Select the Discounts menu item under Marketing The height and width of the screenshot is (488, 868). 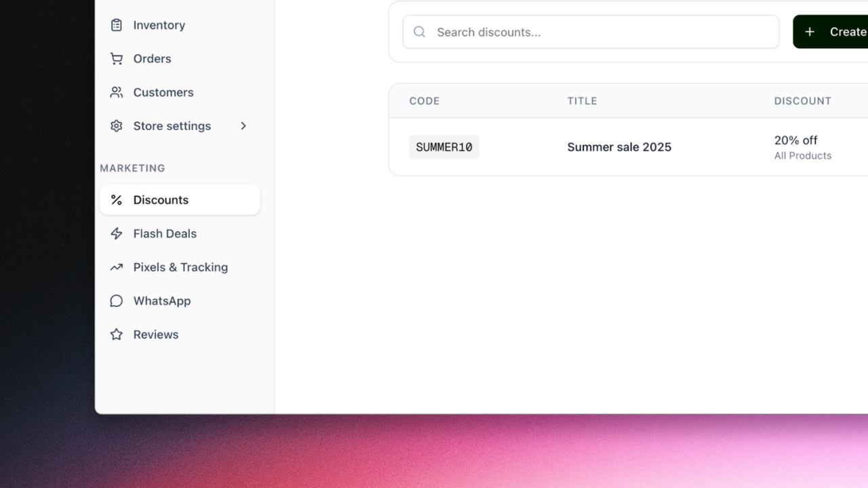(x=161, y=199)
